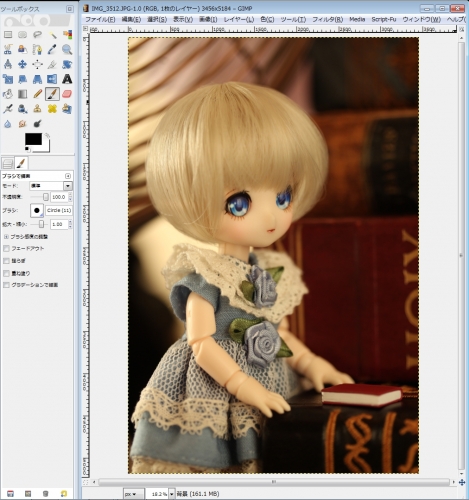Viewport: 469px width, 500px height.
Task: Select the Select by Color tool
Action: coord(67,35)
